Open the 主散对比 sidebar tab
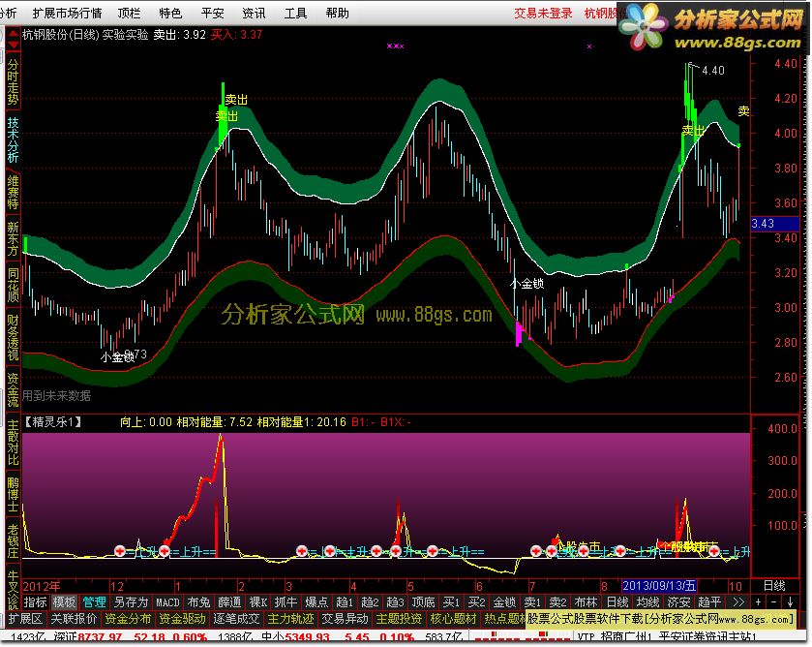This screenshot has width=812, height=647. (13, 442)
